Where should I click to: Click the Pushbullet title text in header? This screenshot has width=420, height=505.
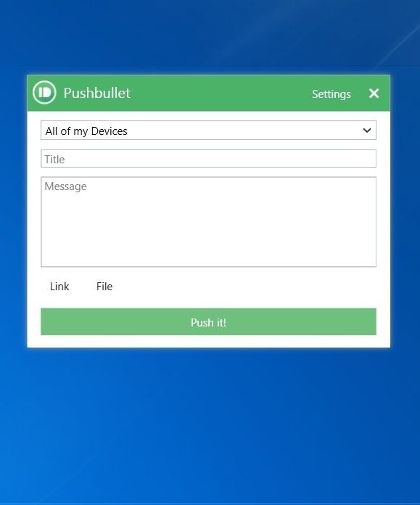97,93
